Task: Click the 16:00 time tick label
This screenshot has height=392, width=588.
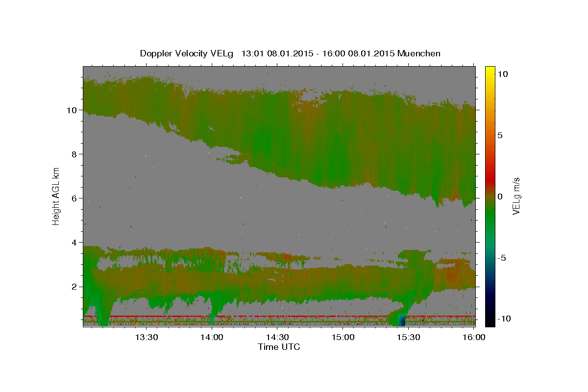Action: pyautogui.click(x=474, y=337)
